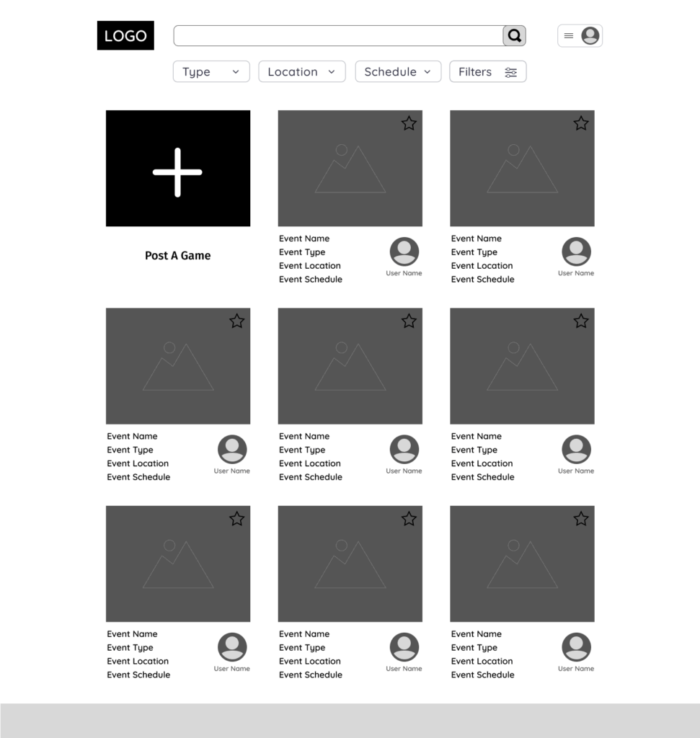
Task: Open the top-row middle event image
Action: [x=350, y=169]
